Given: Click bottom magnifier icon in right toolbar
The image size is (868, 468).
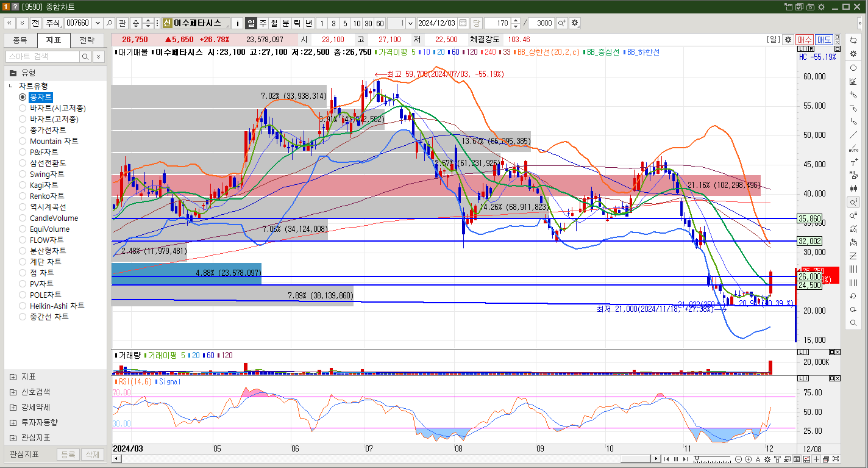Looking at the screenshot, I should (x=853, y=323).
